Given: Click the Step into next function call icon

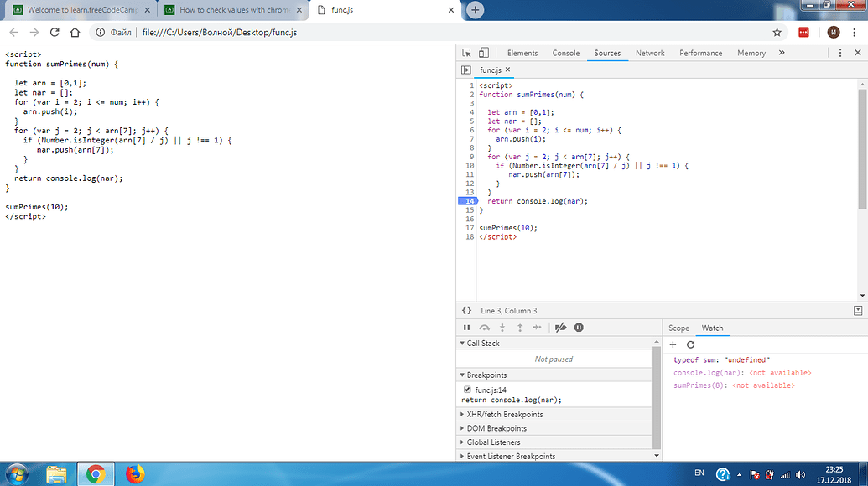Looking at the screenshot, I should click(502, 328).
